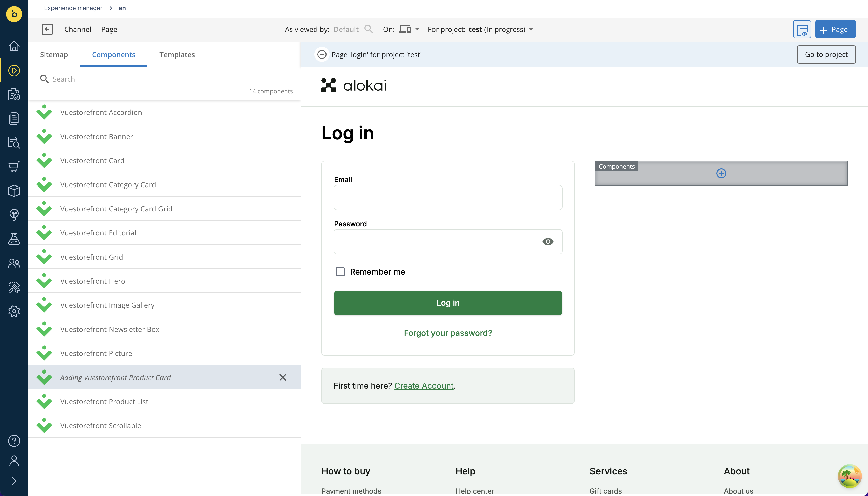Open the device viewport dropdown
This screenshot has height=496, width=868.
410,29
